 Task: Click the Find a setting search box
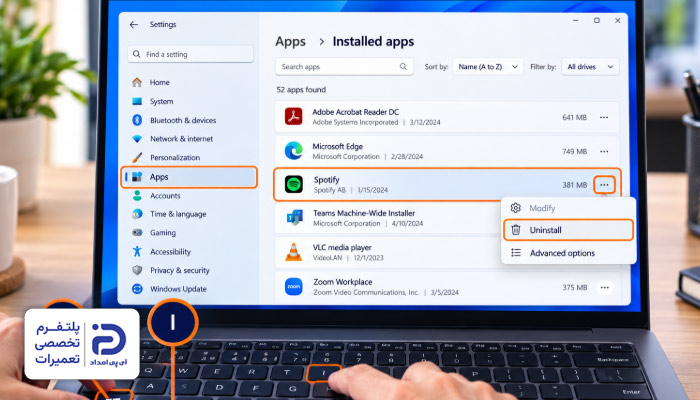click(191, 54)
